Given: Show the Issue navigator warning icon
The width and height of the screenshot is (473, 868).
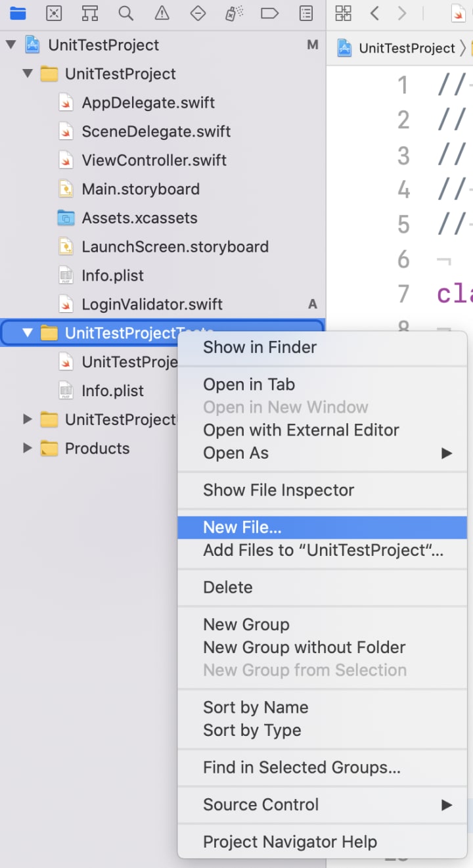Looking at the screenshot, I should point(162,13).
